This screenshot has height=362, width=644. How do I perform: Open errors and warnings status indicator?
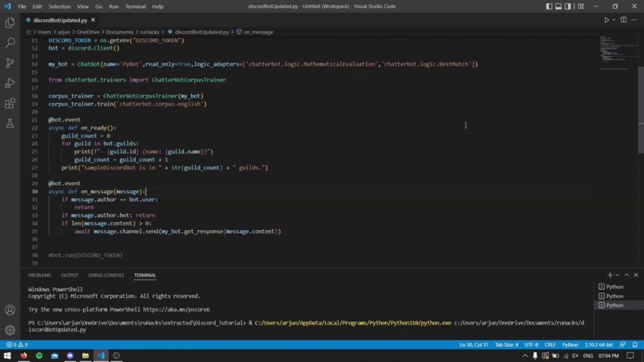click(17, 344)
